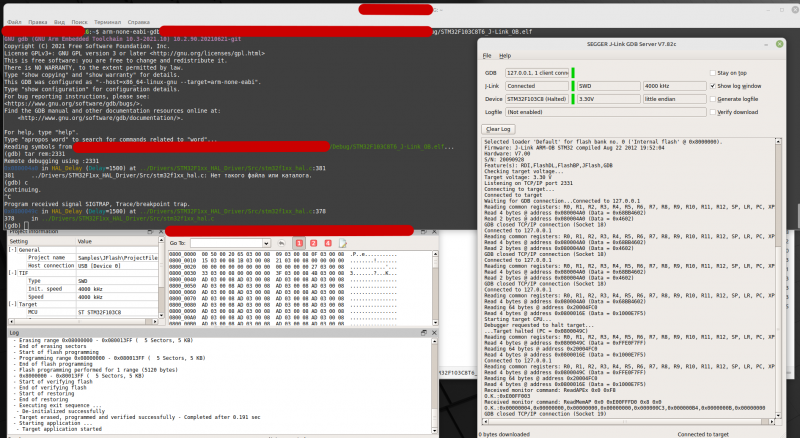Click the GDB Server log vertical scrollbar
This screenshot has height=438, width=800.
click(778, 278)
